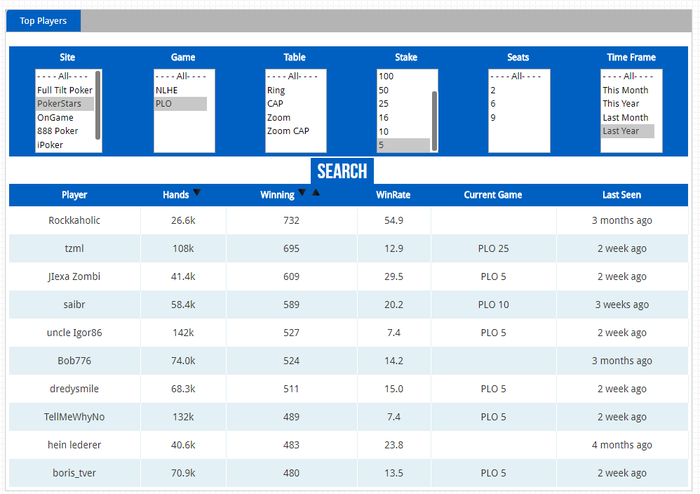Select stake 10
Viewport: 700px width, 494px height.
point(404,131)
